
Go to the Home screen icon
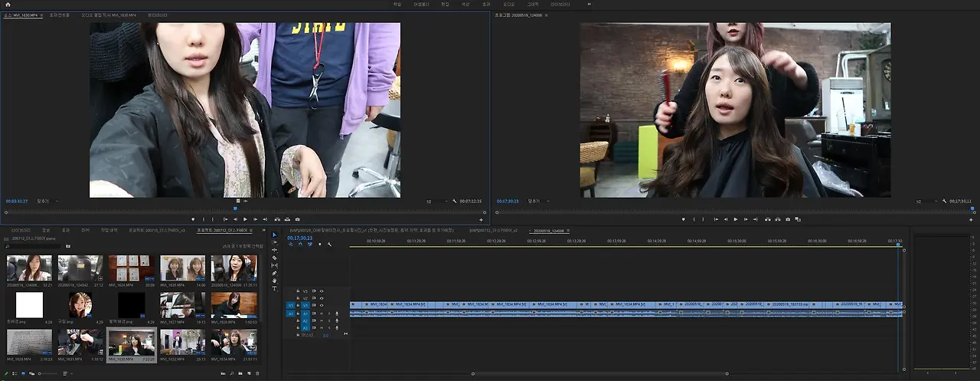(8, 4)
